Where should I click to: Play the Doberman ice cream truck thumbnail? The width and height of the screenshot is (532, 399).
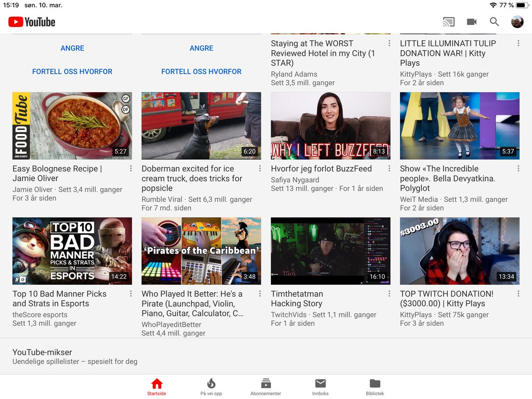click(x=201, y=126)
